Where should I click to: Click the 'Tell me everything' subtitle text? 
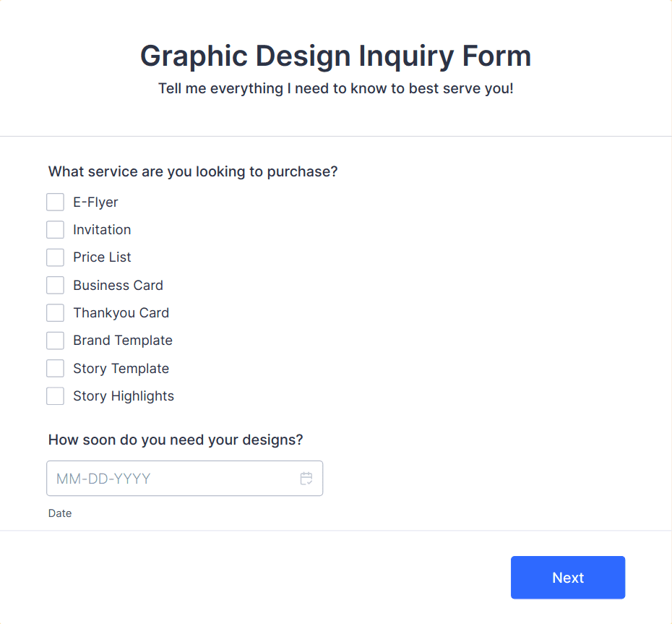tap(336, 88)
